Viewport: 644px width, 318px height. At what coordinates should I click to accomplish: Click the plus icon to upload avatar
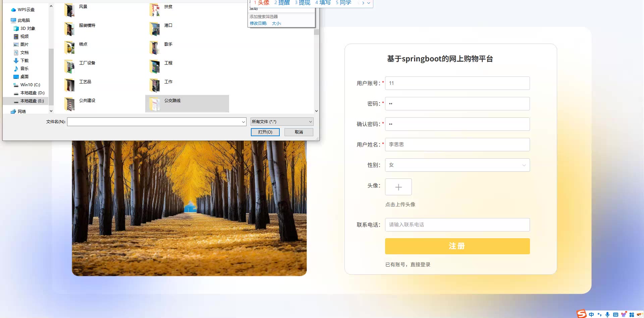point(398,187)
